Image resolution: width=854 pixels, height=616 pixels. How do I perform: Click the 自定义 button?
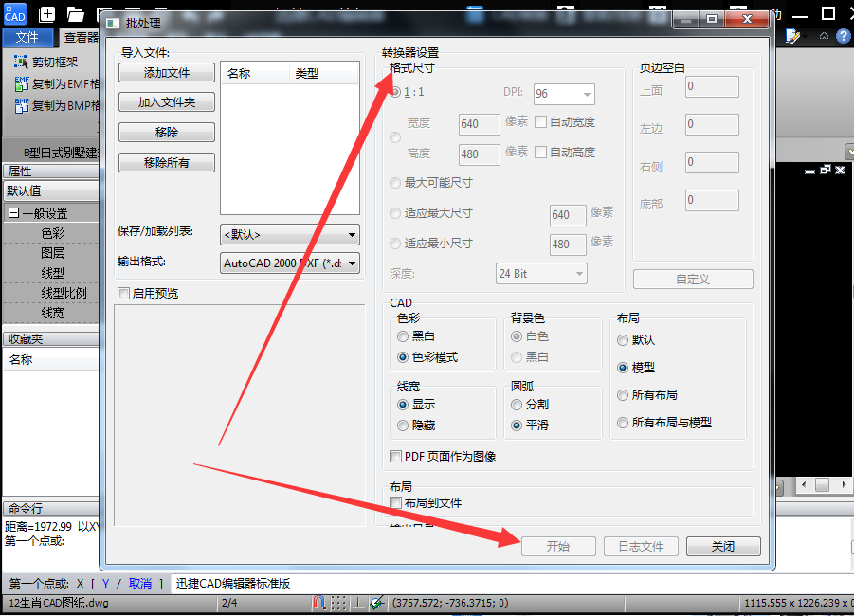tap(693, 280)
